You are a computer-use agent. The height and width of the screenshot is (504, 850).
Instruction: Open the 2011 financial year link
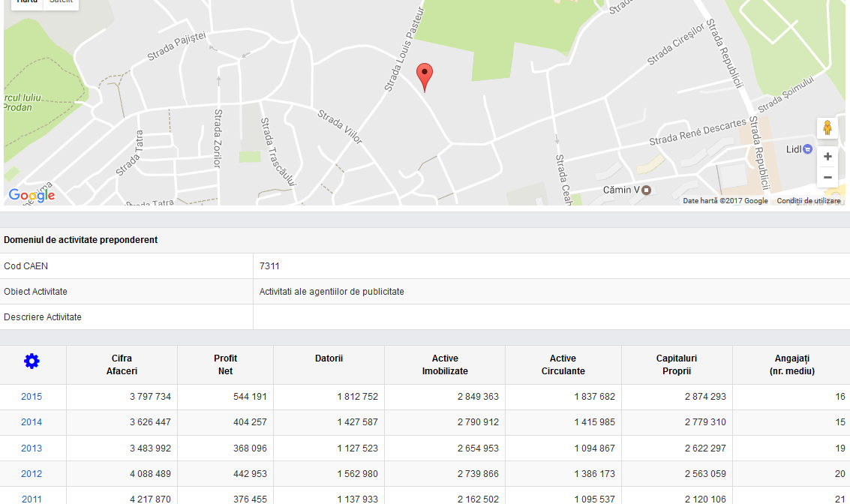pos(32,499)
